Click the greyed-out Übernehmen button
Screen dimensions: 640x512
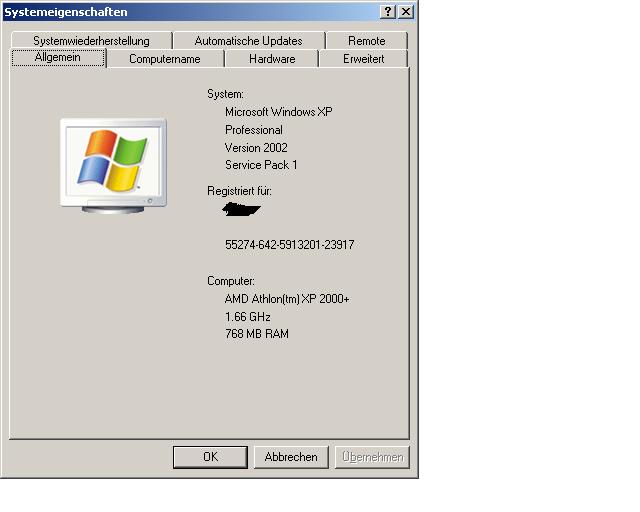[372, 457]
